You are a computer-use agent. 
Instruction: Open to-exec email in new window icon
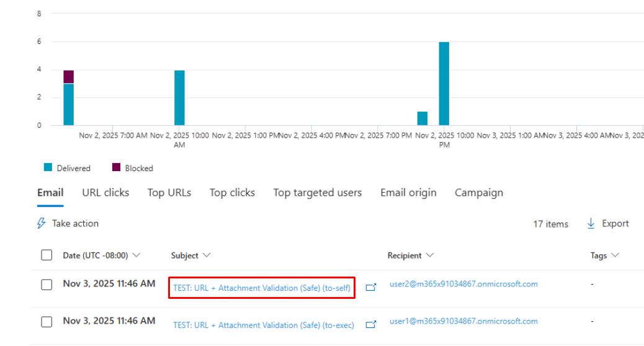(x=371, y=324)
